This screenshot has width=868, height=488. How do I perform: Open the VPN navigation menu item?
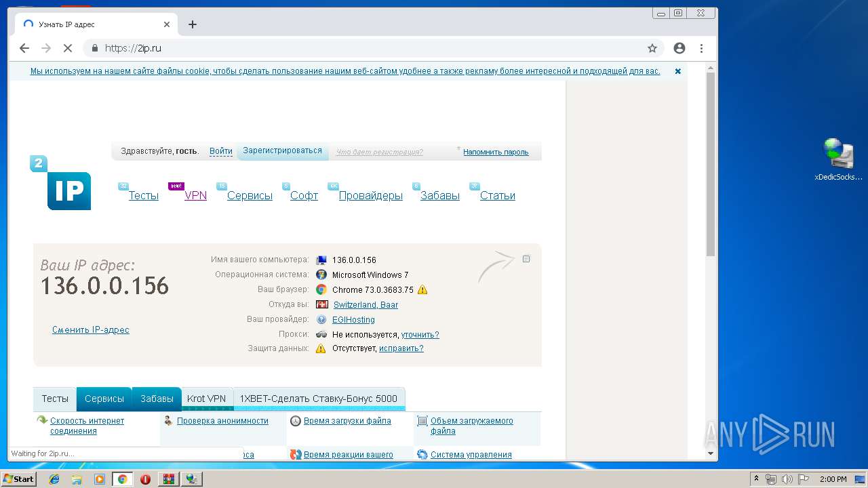(x=195, y=195)
